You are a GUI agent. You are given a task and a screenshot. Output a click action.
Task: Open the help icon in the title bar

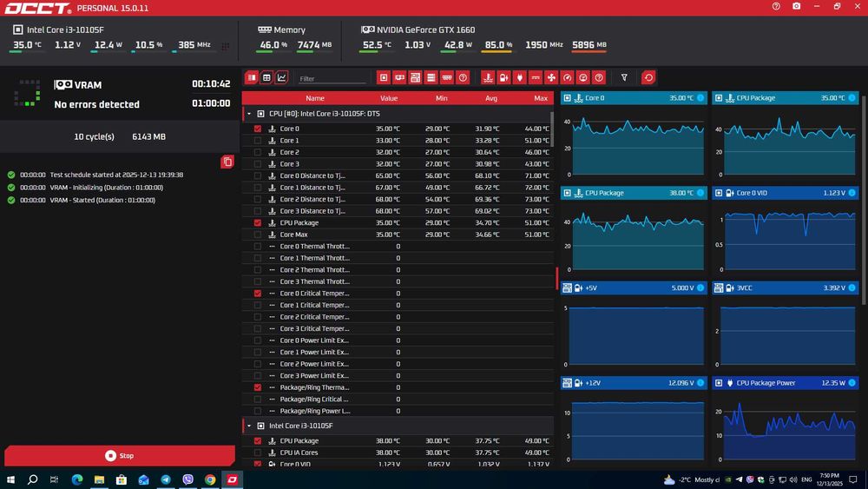(776, 6)
